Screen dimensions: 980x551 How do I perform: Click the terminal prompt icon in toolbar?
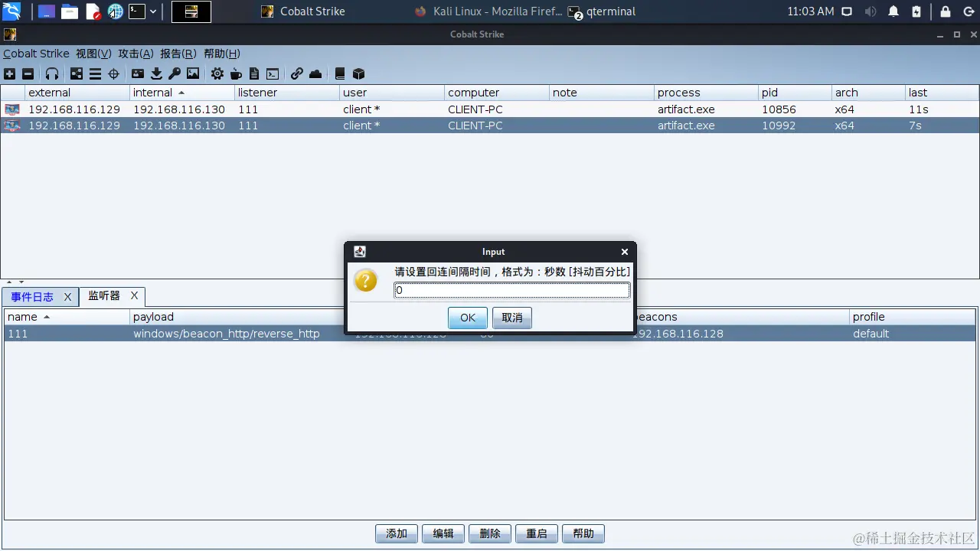(x=273, y=74)
